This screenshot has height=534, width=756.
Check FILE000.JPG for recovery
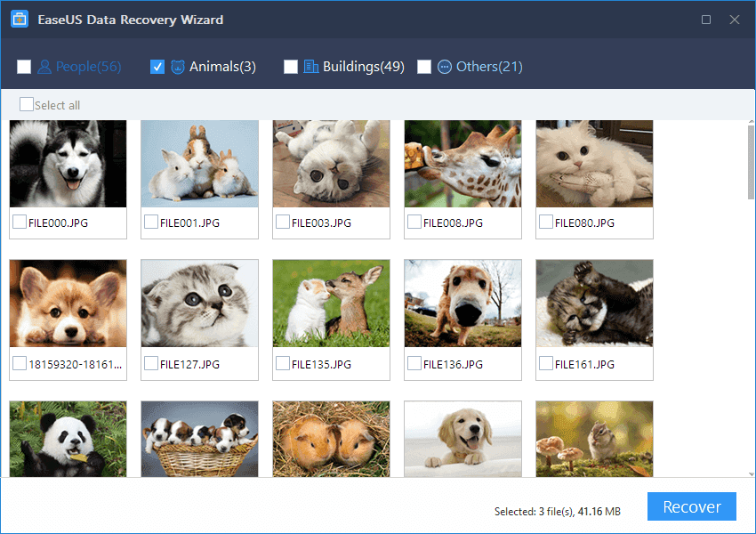click(x=19, y=222)
